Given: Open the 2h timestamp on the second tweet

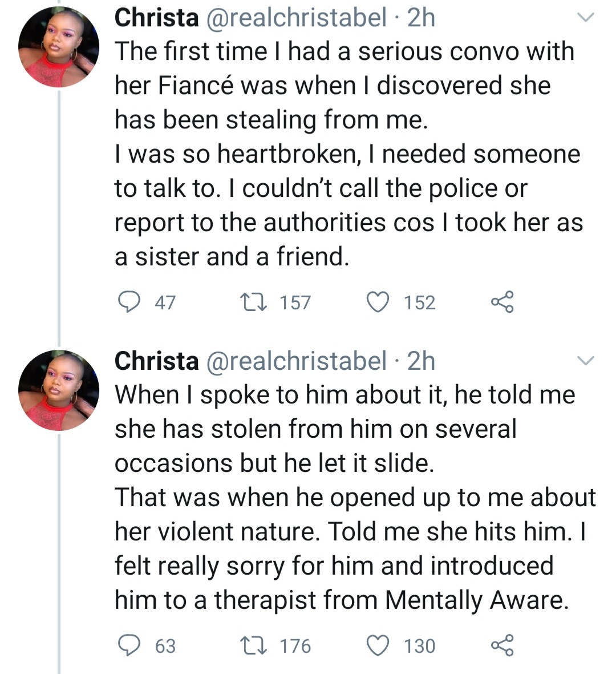Looking at the screenshot, I should pos(421,361).
